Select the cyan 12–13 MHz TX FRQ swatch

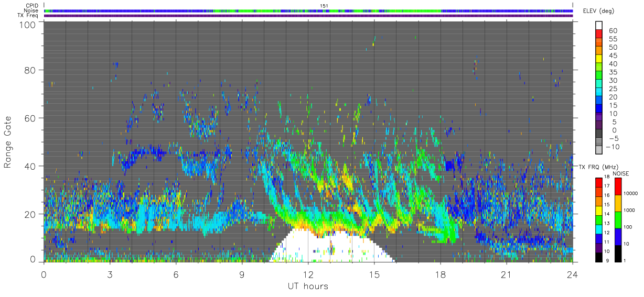tap(599, 229)
